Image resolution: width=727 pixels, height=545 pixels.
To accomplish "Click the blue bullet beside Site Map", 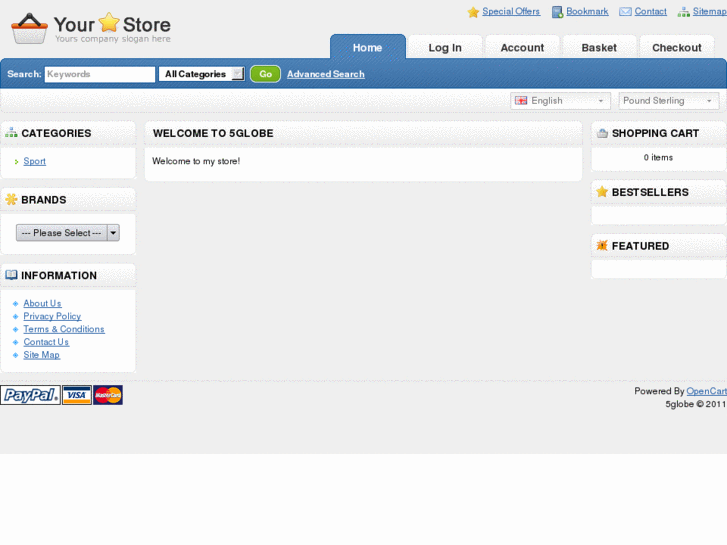I will click(x=15, y=355).
